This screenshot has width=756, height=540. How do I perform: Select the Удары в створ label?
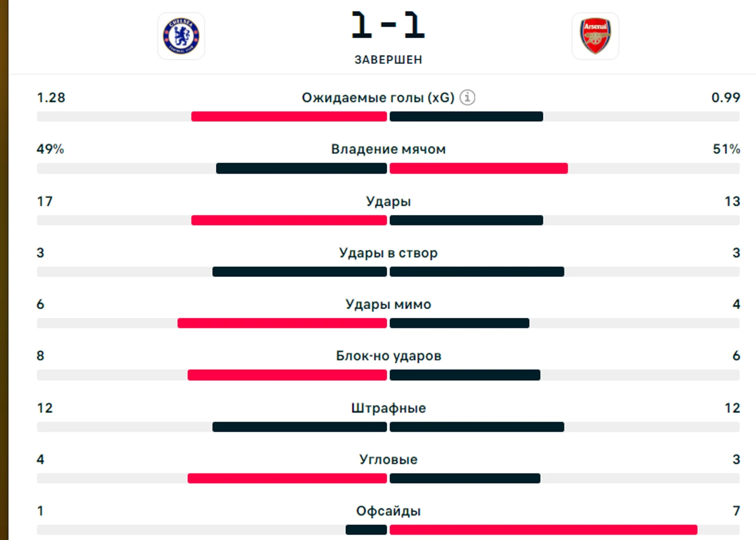point(388,253)
